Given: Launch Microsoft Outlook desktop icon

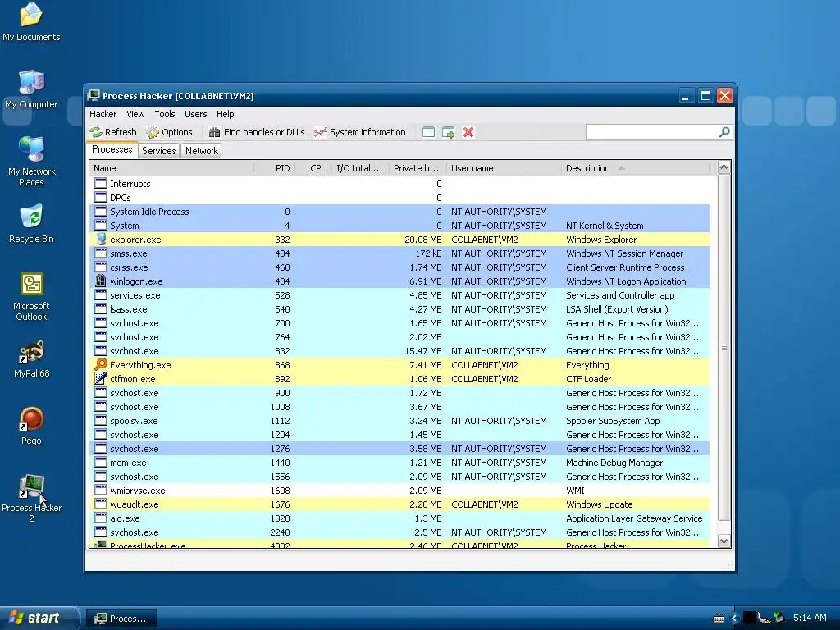Looking at the screenshot, I should click(31, 297).
